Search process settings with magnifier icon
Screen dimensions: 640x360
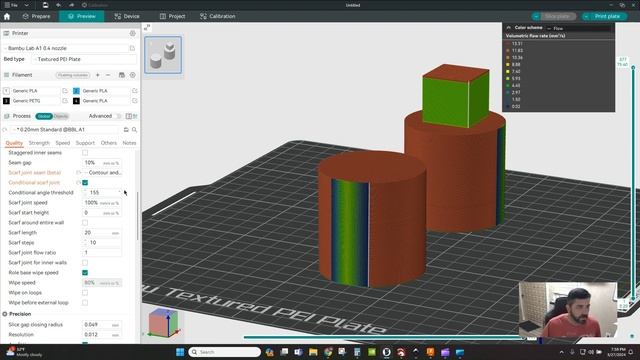click(134, 129)
